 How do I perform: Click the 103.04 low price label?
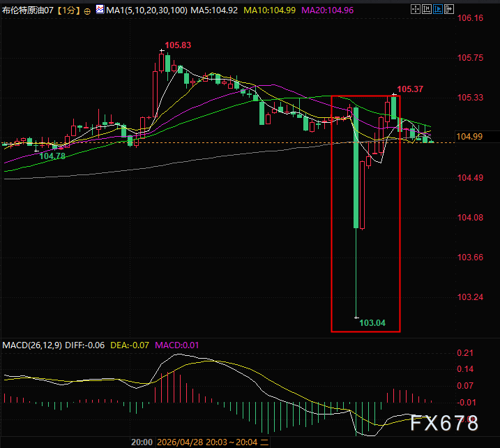[372, 323]
